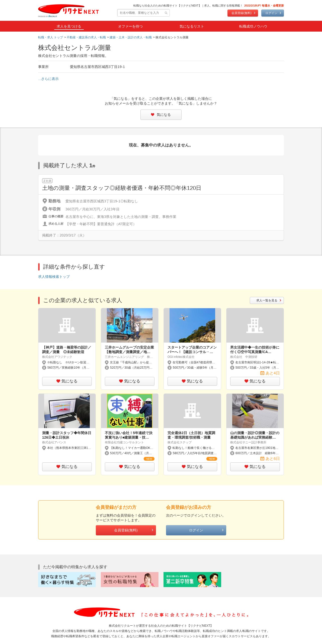
Task: Toggle 気になる on サニー設計事務所 card
Action: tap(255, 467)
